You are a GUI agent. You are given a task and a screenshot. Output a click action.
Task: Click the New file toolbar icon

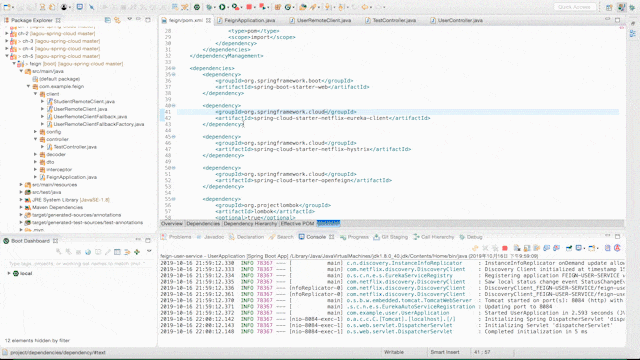(7, 7)
